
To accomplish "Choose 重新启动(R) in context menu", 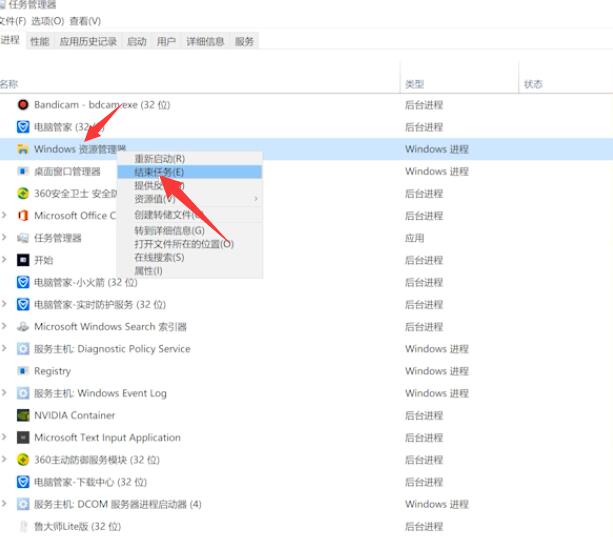I will coord(190,159).
